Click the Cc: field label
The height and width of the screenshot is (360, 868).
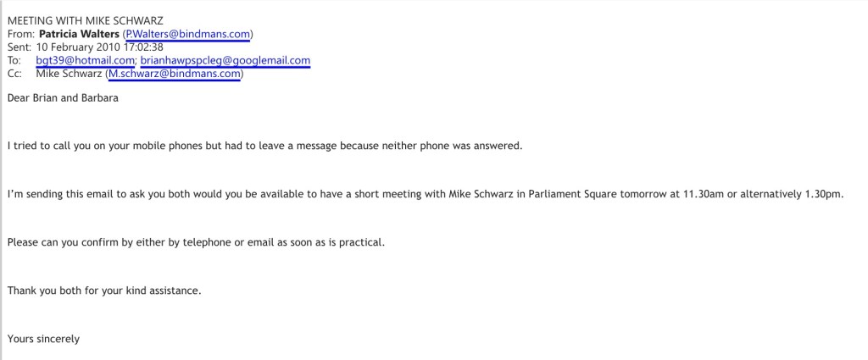coord(15,75)
